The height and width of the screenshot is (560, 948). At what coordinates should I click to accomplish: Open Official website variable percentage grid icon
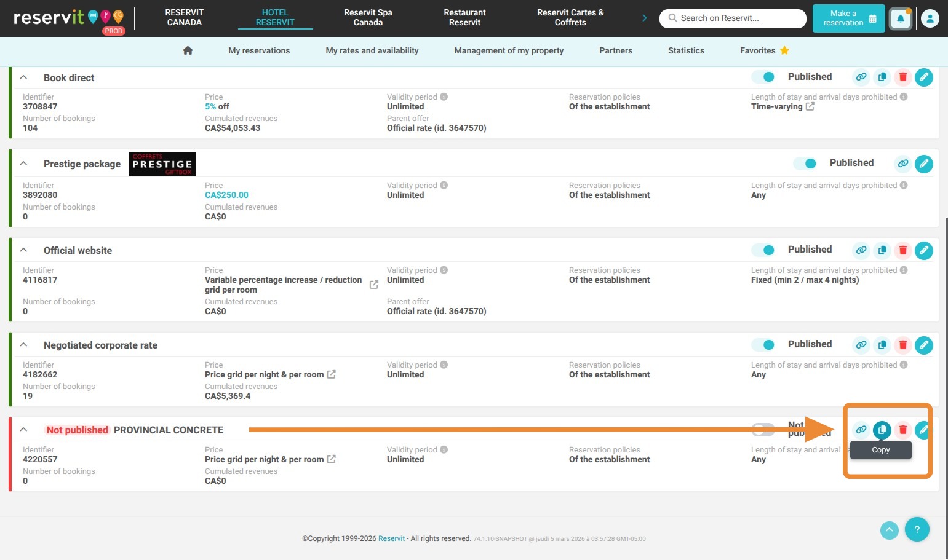click(374, 285)
